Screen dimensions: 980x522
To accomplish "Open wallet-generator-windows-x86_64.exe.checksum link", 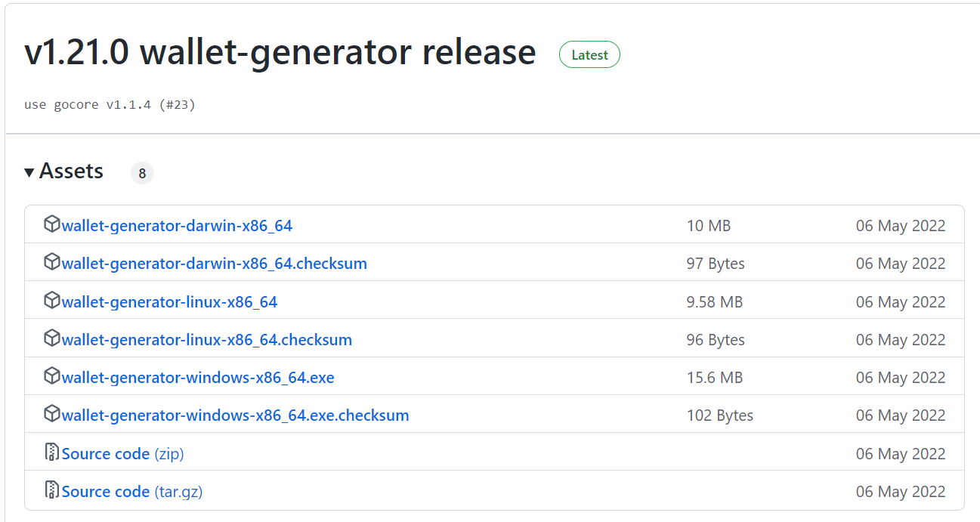I will (235, 415).
